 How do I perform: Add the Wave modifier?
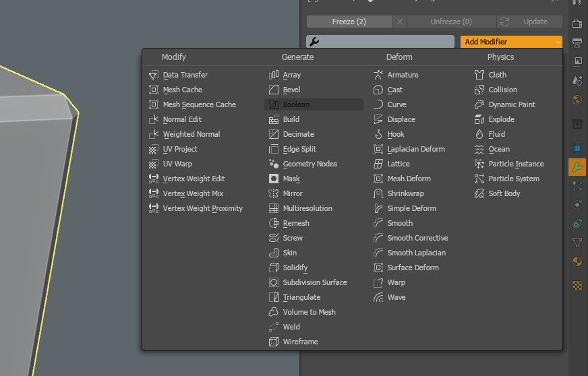point(396,297)
